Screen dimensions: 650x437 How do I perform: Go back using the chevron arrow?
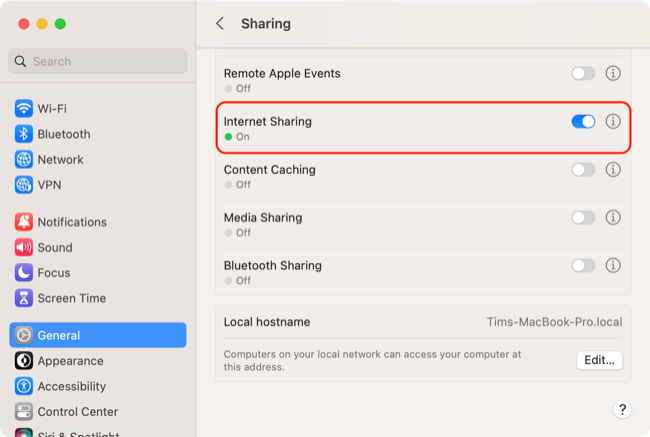point(220,23)
